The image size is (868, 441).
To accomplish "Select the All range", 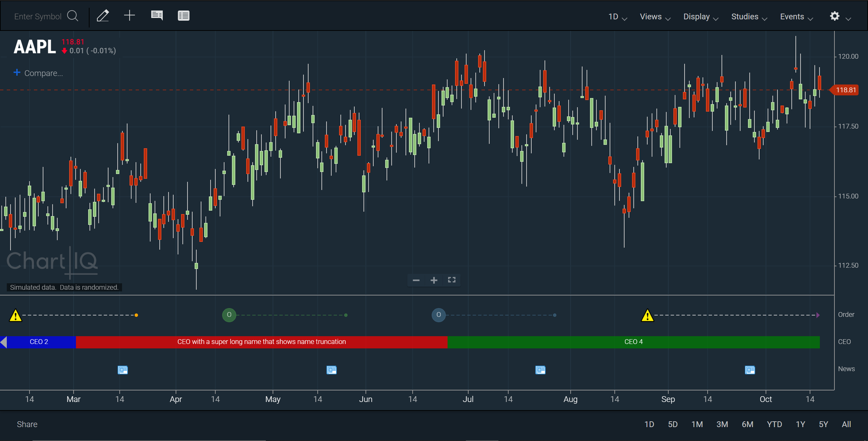I will [846, 424].
